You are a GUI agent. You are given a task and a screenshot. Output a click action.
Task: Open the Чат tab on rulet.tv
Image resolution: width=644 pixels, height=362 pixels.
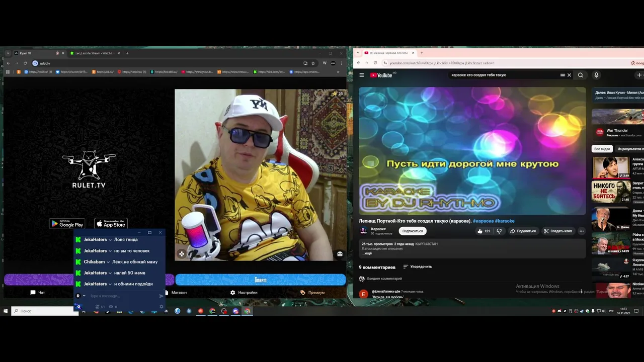pos(38,293)
